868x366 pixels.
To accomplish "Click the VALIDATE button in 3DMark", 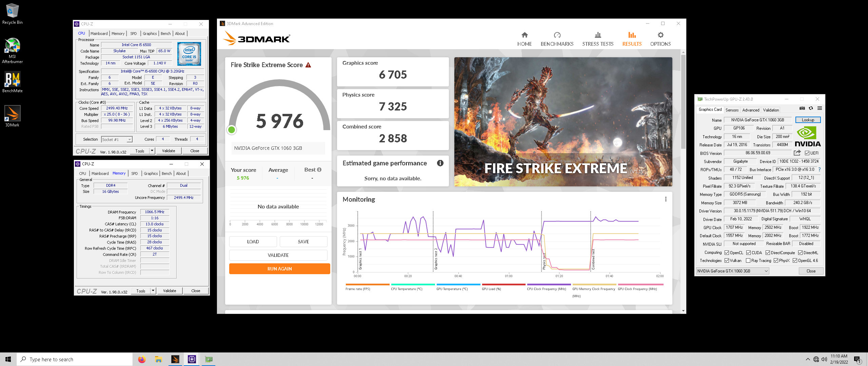I will click(x=278, y=255).
